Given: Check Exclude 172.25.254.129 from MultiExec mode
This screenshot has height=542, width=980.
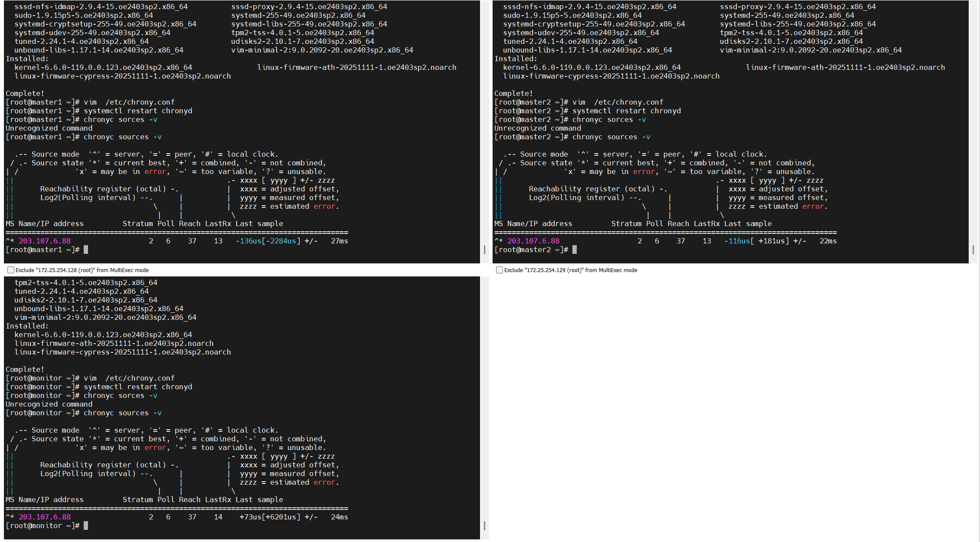Looking at the screenshot, I should (500, 270).
